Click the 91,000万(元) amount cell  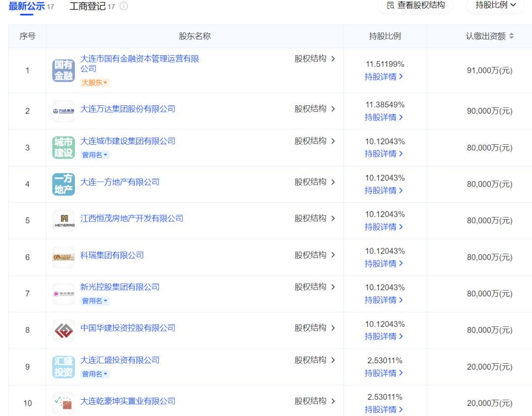click(490, 70)
